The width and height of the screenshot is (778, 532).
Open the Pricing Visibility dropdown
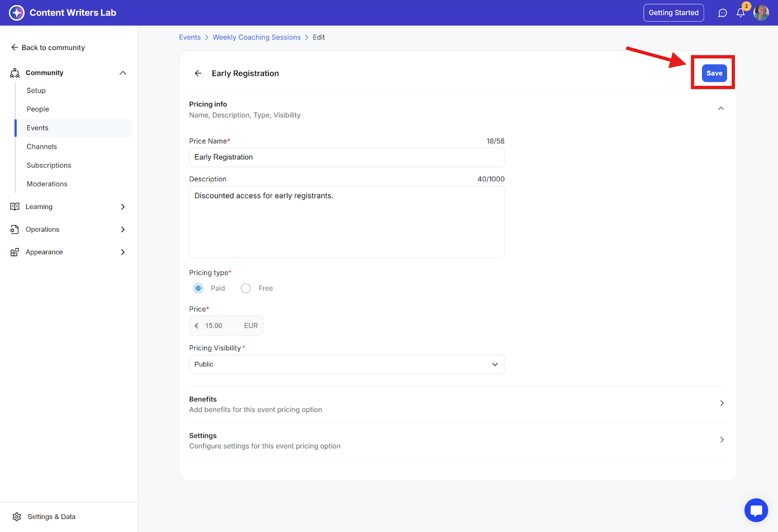tap(347, 364)
